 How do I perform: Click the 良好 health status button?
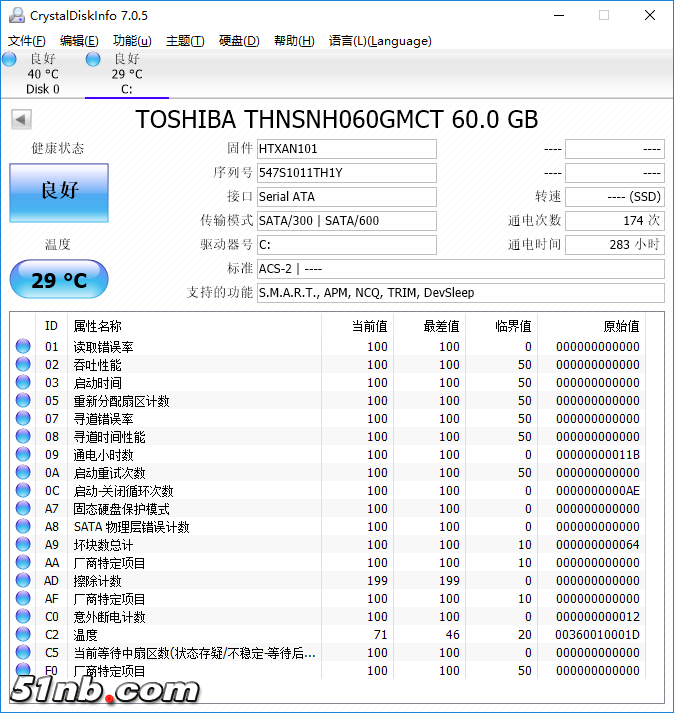point(59,191)
